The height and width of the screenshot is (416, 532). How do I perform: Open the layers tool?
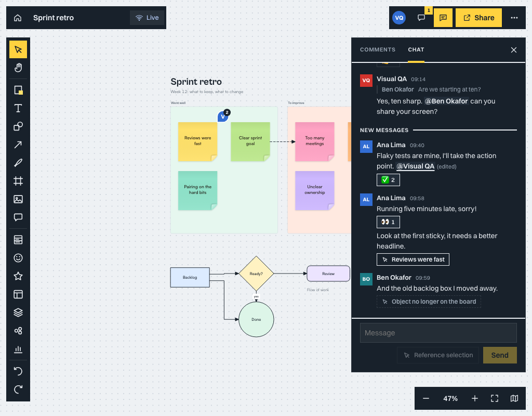pos(18,313)
